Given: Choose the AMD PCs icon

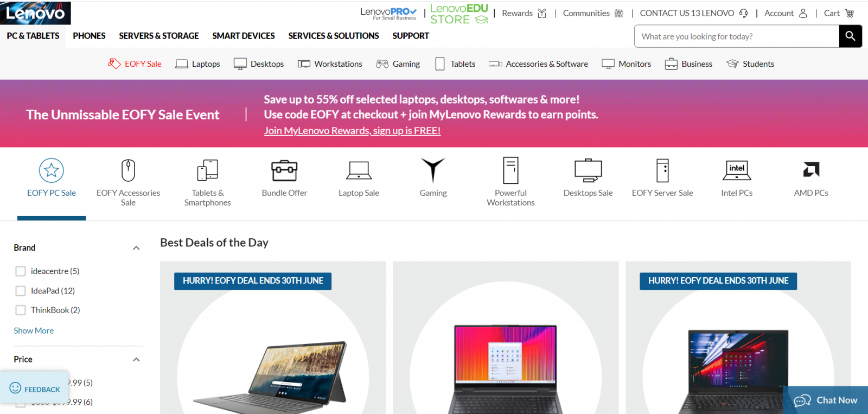Looking at the screenshot, I should [x=811, y=170].
